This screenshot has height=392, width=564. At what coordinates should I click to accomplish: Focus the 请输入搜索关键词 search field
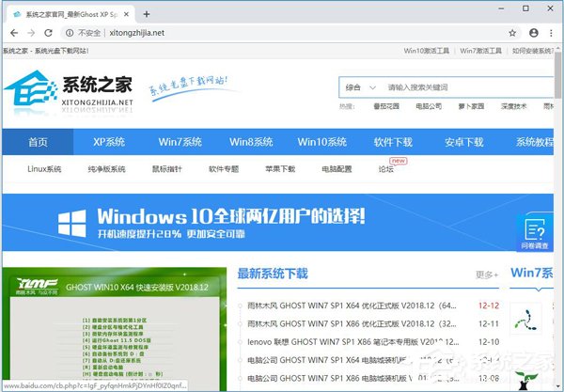pos(467,87)
